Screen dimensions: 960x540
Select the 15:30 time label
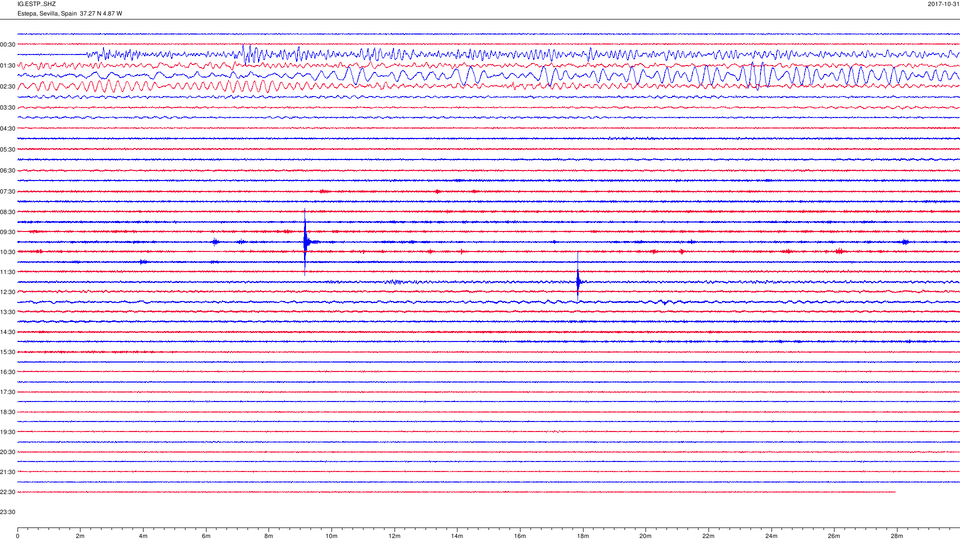[x=8, y=352]
